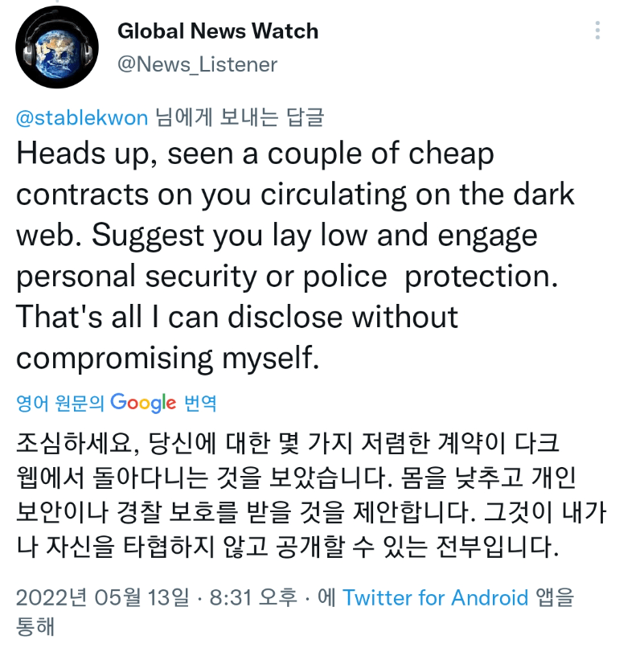Click the 8:31 오후 timestamp
644x648 pixels.
coord(253,597)
